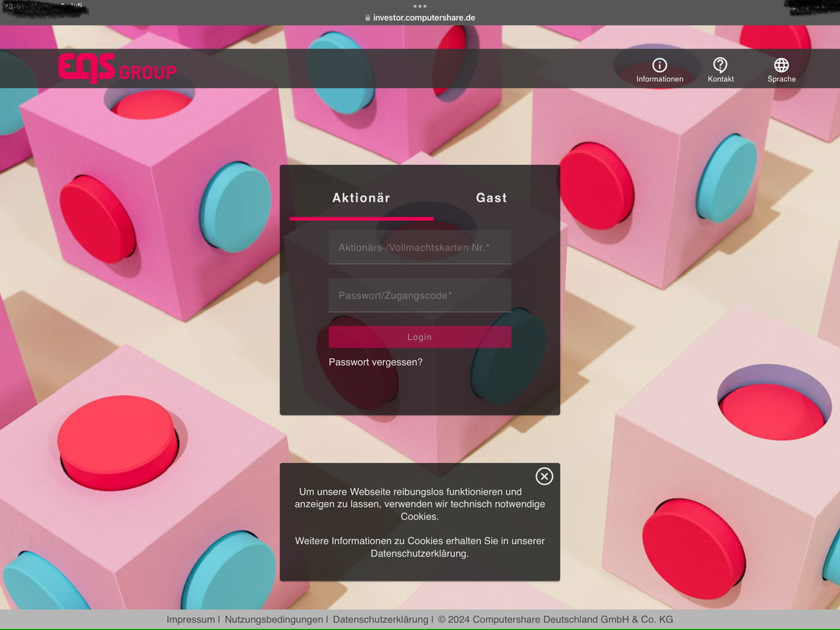Focus the Aktionärs-/Vollmachtskarten Nr. field
The image size is (840, 630).
(x=419, y=247)
